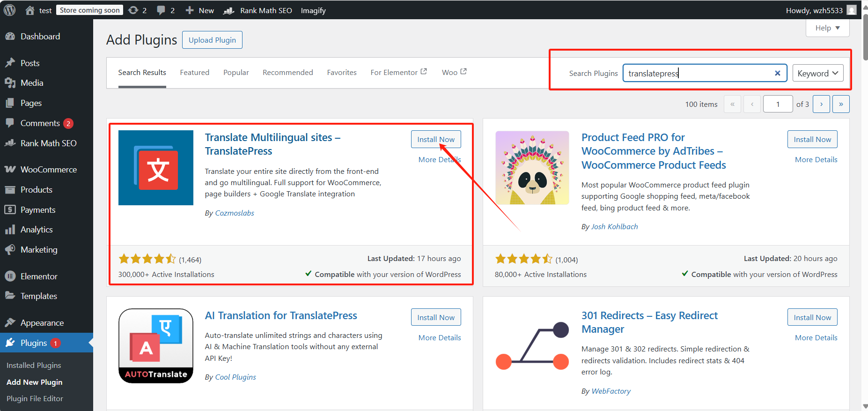
Task: Open Cozmoslabs author link
Action: (x=235, y=213)
